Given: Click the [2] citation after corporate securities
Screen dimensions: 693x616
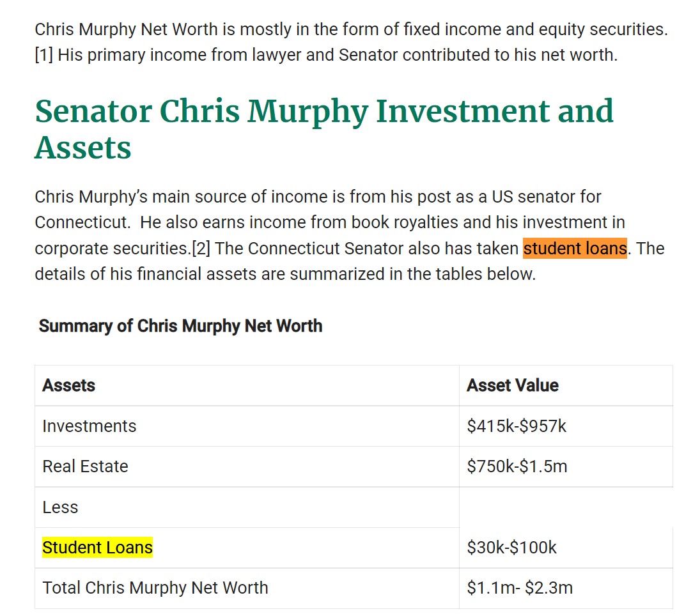Looking at the screenshot, I should [x=201, y=249].
